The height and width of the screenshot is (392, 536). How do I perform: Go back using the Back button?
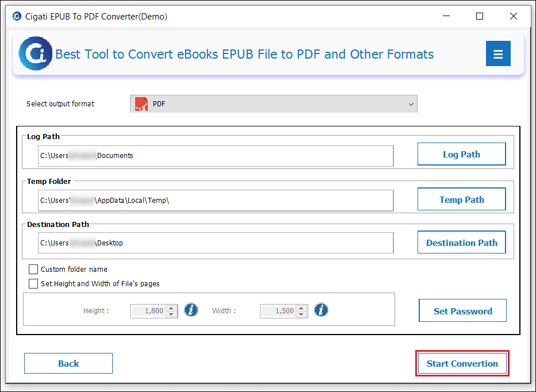pyautogui.click(x=68, y=363)
